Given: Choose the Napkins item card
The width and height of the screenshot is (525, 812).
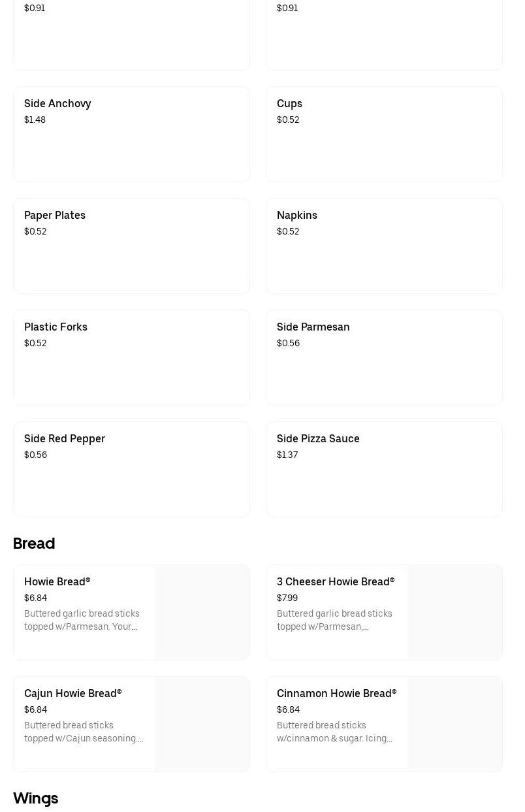Looking at the screenshot, I should pyautogui.click(x=384, y=246).
